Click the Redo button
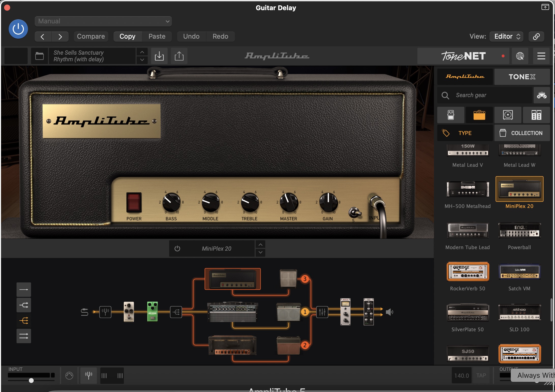 (x=220, y=37)
